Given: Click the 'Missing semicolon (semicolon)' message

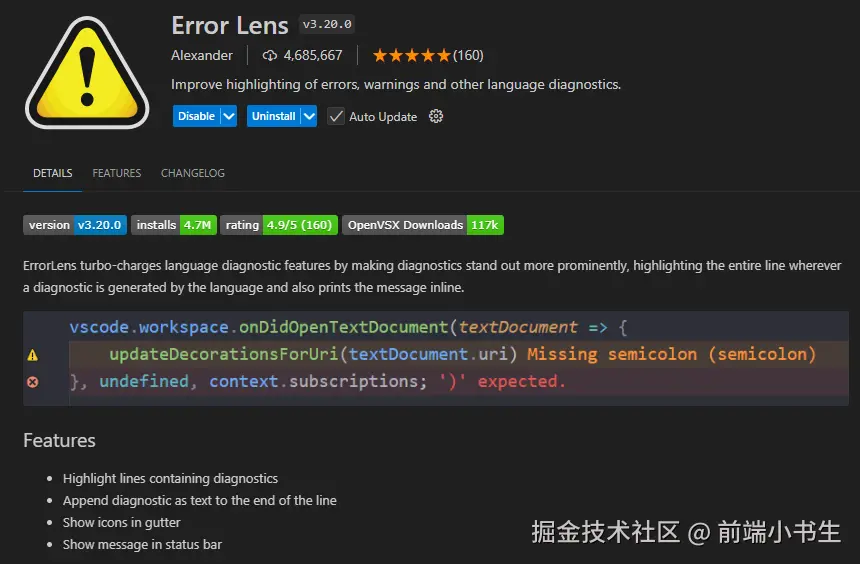Looking at the screenshot, I should 671,354.
